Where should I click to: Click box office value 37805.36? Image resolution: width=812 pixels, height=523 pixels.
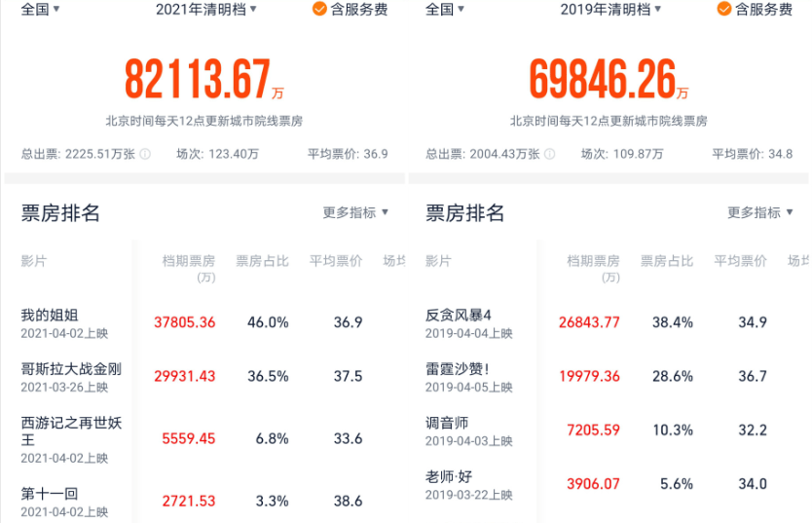click(x=184, y=322)
